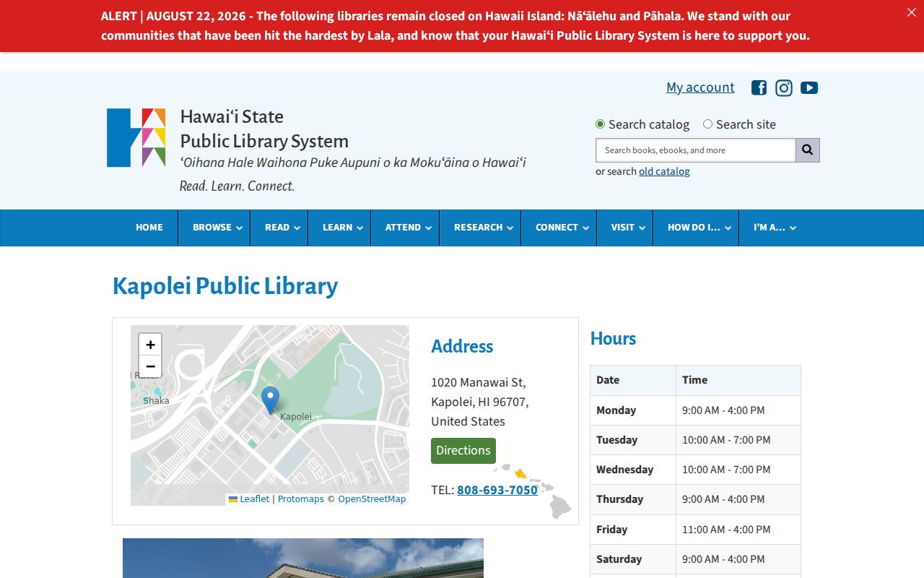Click the Kapolei Public Library heading
The width and height of the screenshot is (924, 578).
click(x=225, y=286)
